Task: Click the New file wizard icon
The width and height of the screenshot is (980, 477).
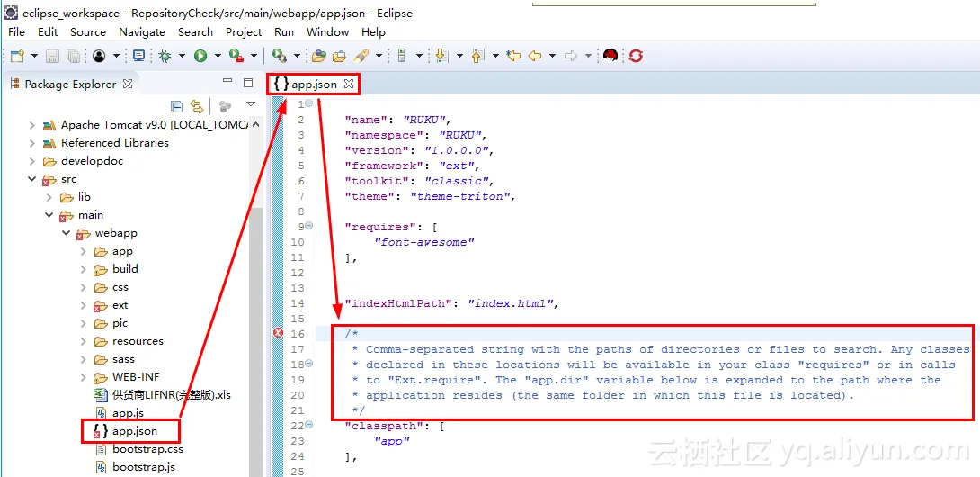Action: click(18, 56)
